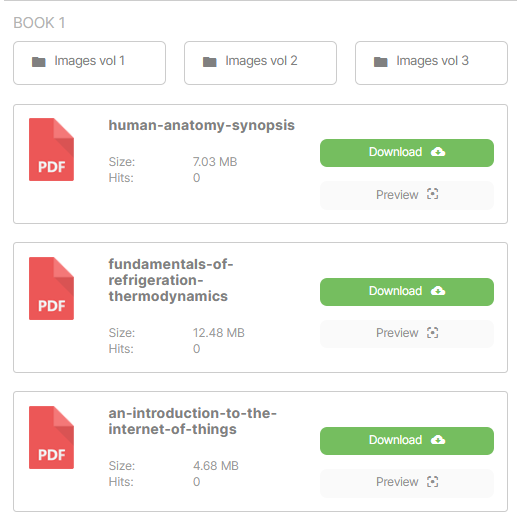Click the PDF icon for fundamentals-of-refrigeration-thermodynamics
Image resolution: width=522 pixels, height=527 pixels.
coord(51,288)
